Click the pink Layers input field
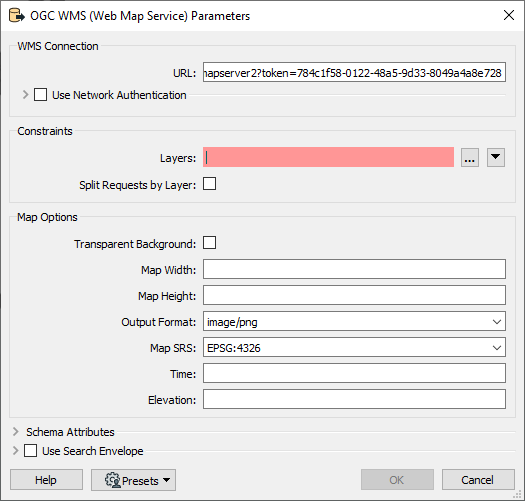Image resolution: width=525 pixels, height=501 pixels. [328, 157]
